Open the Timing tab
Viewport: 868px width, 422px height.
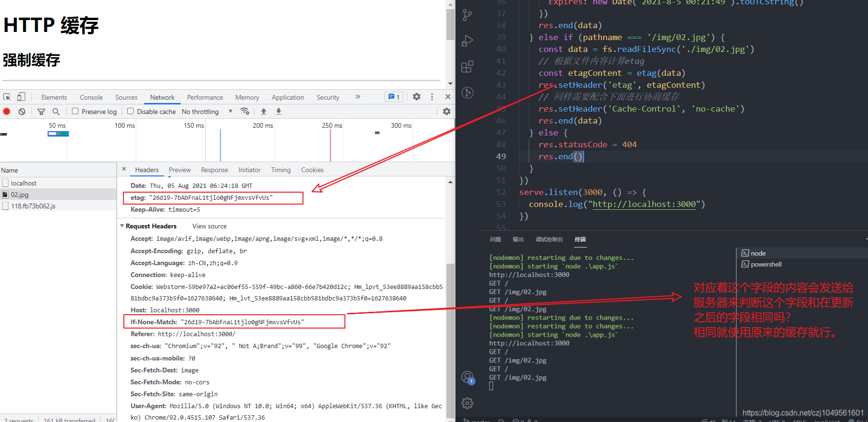281,170
